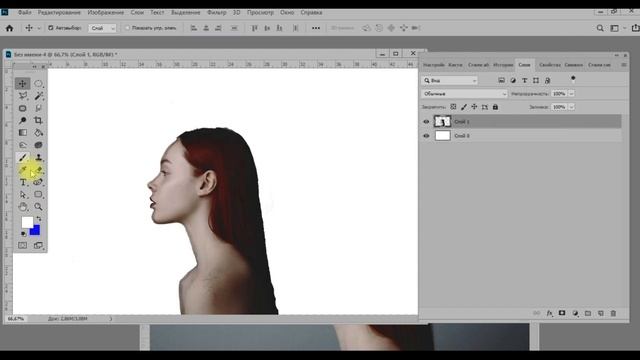Viewport: 640px width, 360px height.
Task: Open the Фильтр menu
Action: click(216, 13)
